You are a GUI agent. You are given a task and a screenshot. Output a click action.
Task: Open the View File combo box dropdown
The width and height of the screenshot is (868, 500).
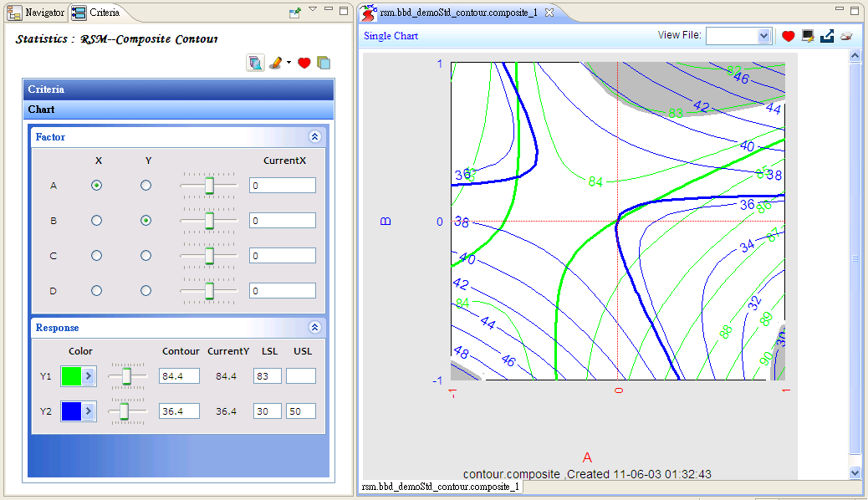(x=764, y=36)
